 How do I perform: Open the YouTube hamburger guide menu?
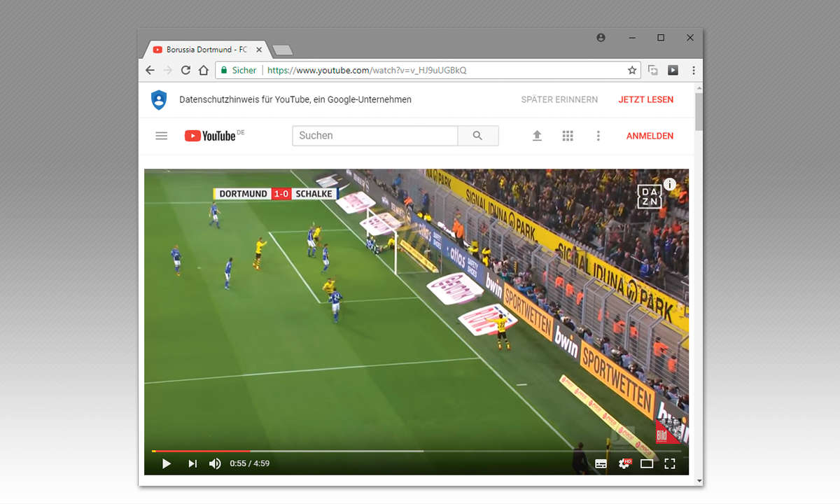pos(162,136)
